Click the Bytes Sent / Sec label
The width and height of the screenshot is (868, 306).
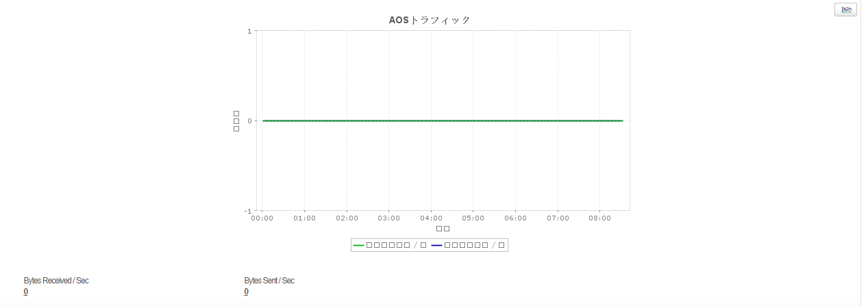[269, 281]
